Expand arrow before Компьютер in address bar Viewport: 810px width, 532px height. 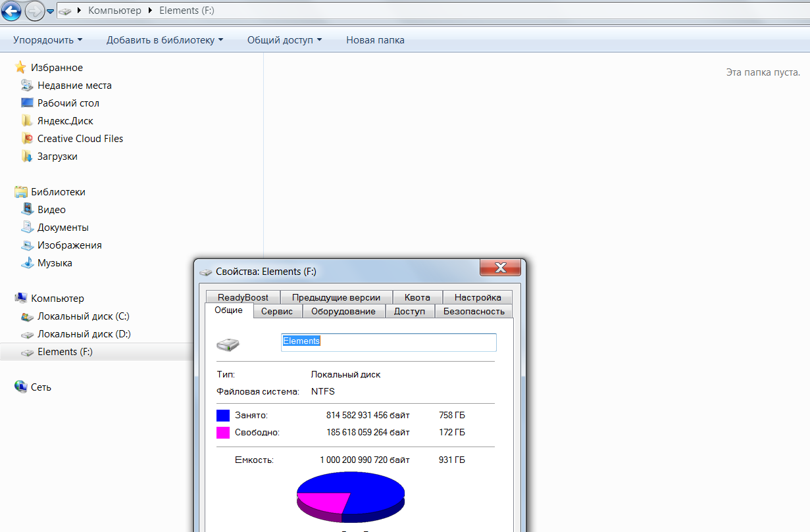pos(80,11)
